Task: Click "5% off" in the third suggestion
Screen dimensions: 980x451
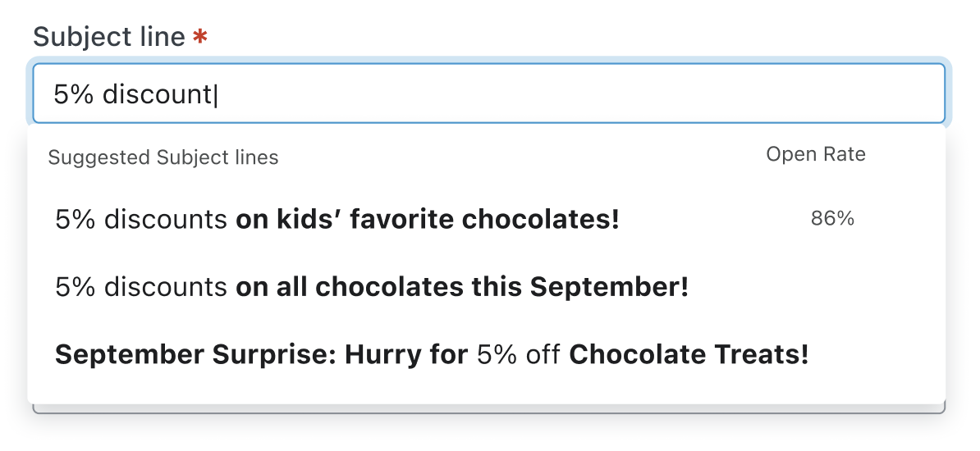Action: pyautogui.click(x=519, y=354)
